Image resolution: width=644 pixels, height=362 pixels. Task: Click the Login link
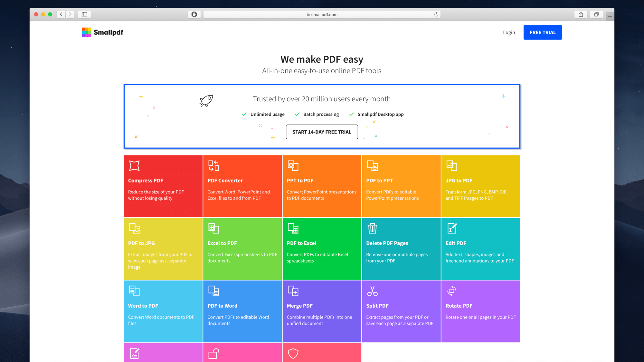click(x=509, y=32)
